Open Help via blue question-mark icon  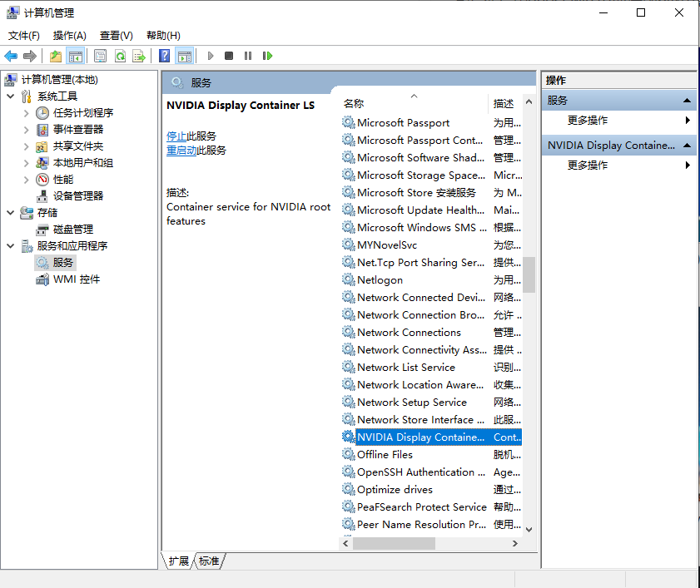(164, 56)
